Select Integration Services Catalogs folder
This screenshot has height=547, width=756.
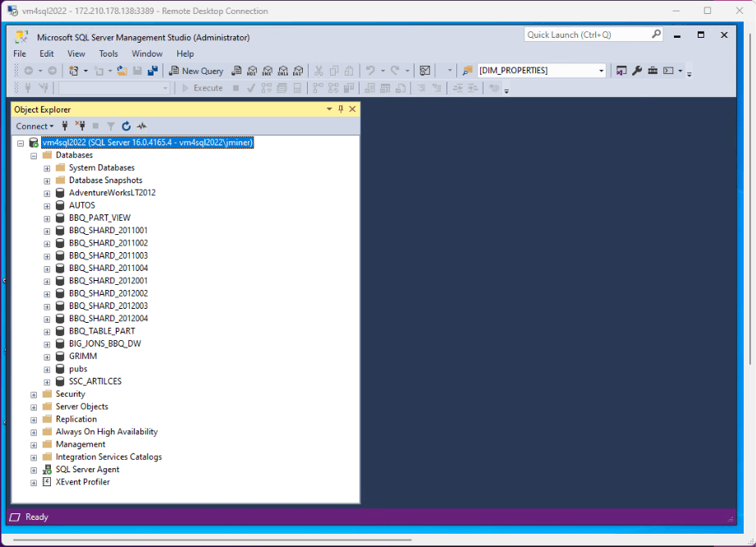[108, 457]
